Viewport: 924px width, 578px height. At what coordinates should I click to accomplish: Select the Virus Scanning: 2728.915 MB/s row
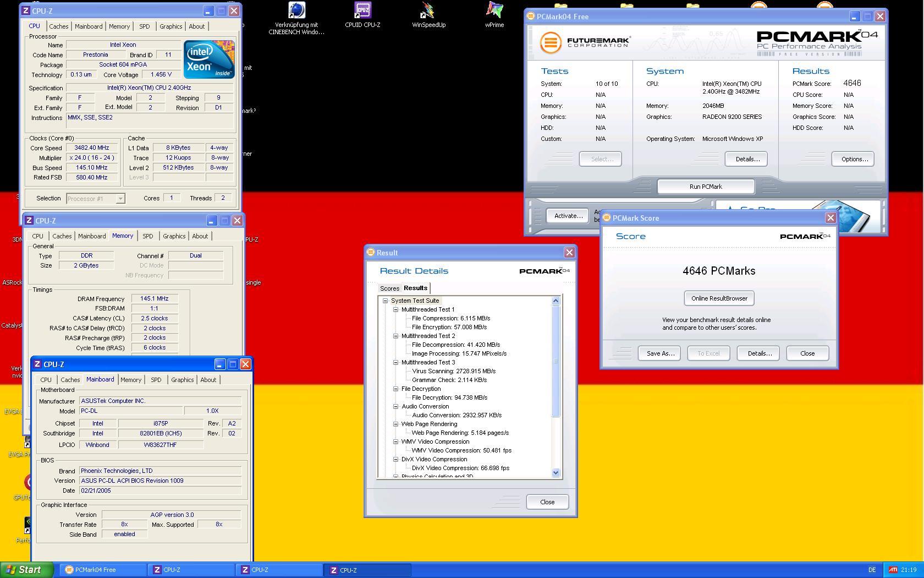(454, 371)
